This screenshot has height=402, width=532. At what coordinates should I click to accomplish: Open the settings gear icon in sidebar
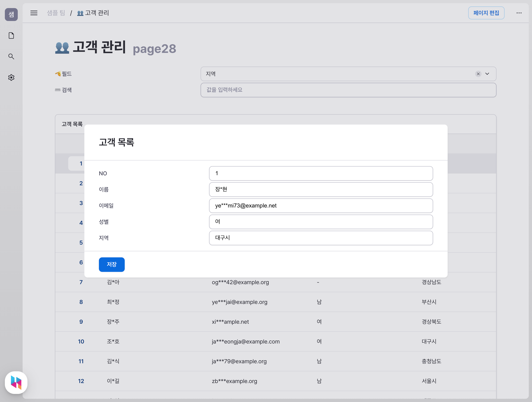pyautogui.click(x=11, y=77)
